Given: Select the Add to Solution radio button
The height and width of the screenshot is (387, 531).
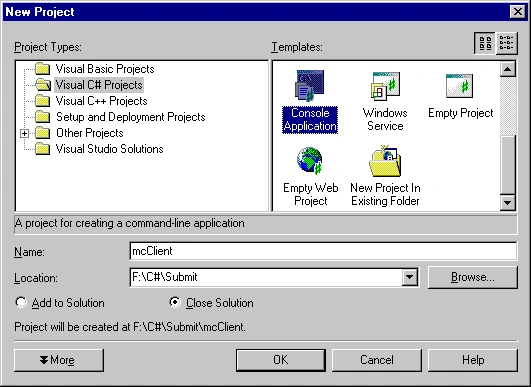Looking at the screenshot, I should tap(21, 302).
